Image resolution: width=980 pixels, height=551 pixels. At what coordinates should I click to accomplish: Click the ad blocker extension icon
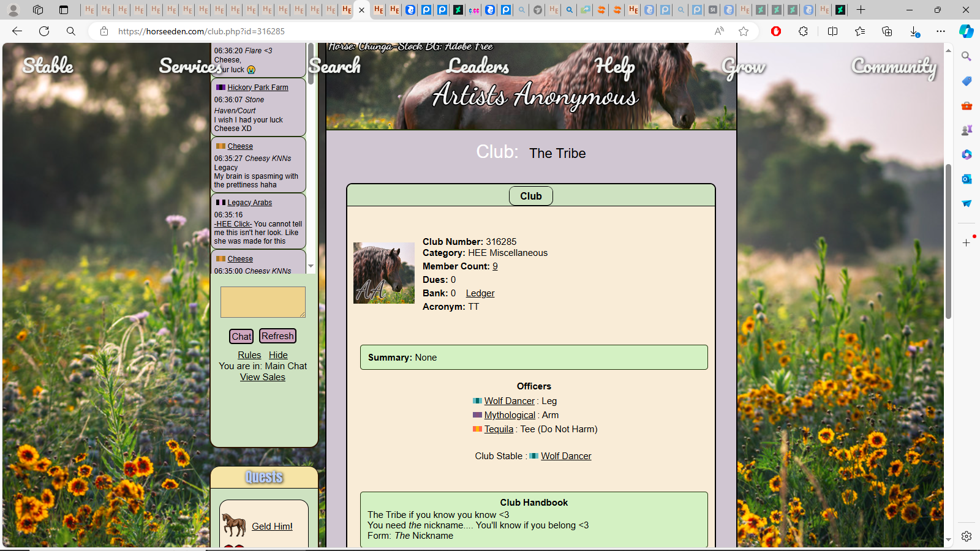776,31
